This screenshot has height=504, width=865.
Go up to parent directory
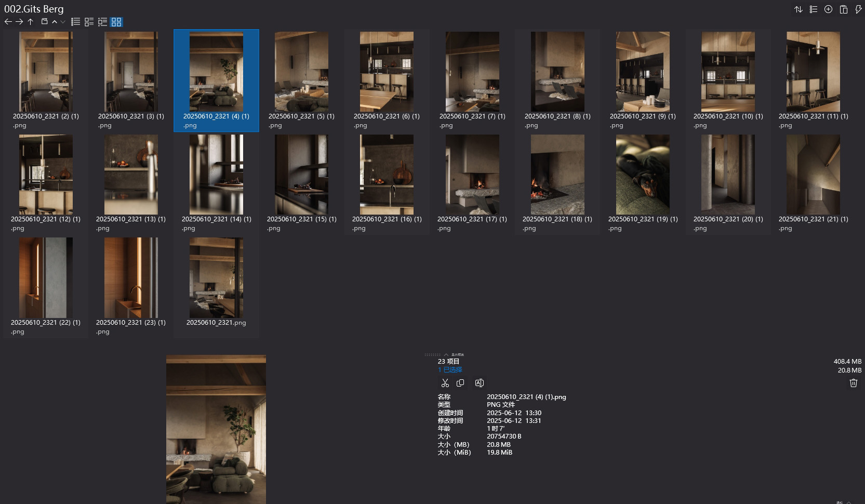[30, 22]
